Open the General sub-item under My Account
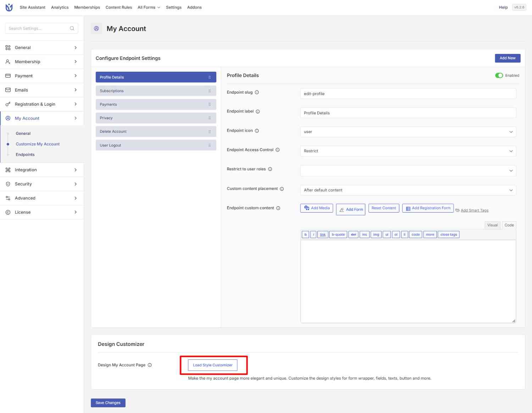Viewport: 532px width, 413px height. [x=23, y=133]
